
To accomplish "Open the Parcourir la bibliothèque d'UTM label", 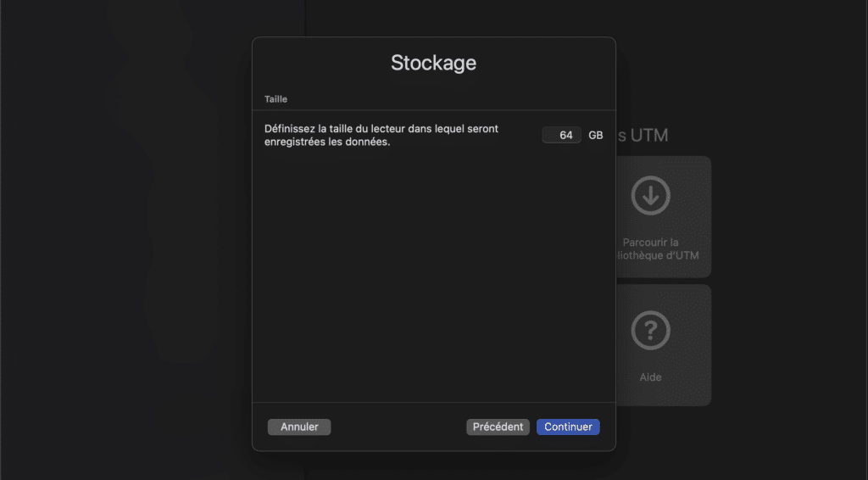I will click(658, 248).
